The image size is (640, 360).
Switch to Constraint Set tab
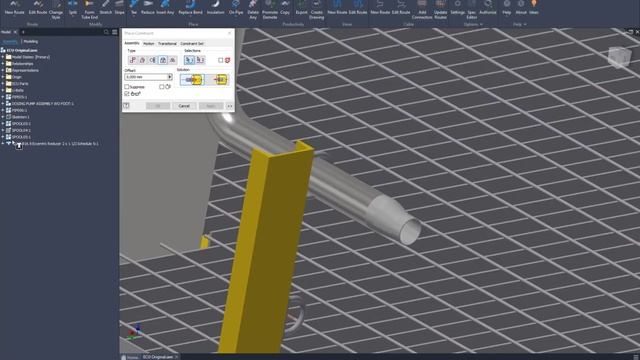click(x=192, y=43)
